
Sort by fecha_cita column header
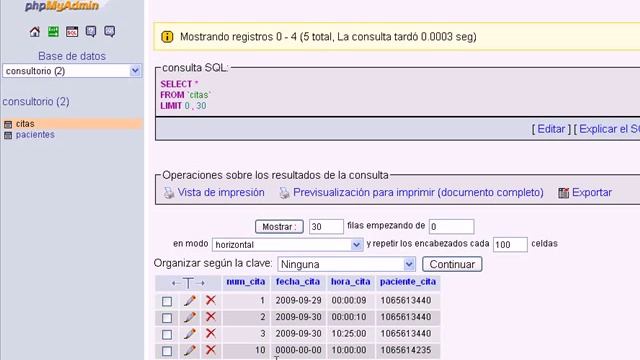[x=298, y=282]
